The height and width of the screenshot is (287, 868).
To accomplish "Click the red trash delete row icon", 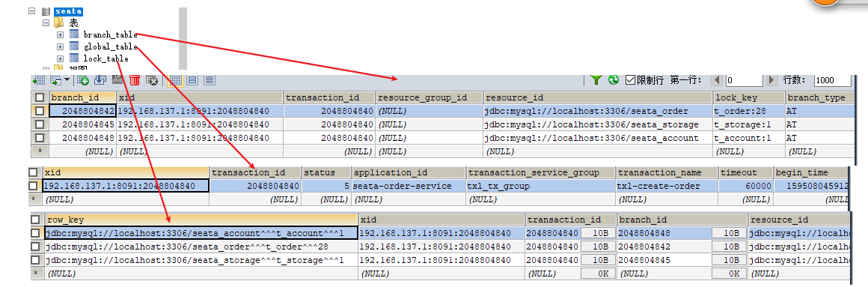I will point(135,79).
